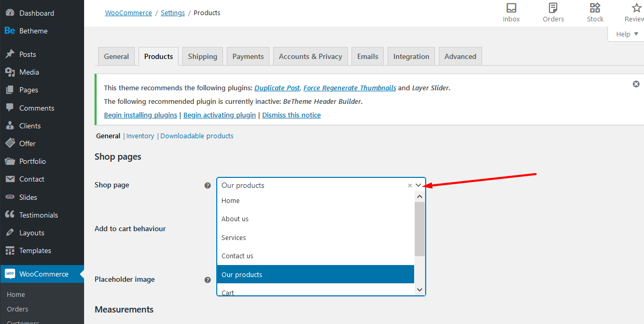Viewport: 644px width, 324px height.
Task: Click the Posts pushpin icon
Action: [10, 54]
